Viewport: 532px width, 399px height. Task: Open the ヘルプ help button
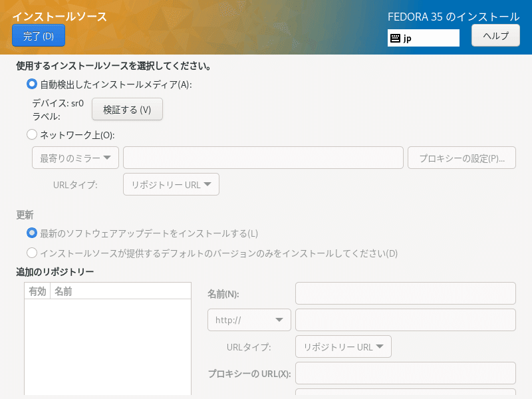coord(495,36)
